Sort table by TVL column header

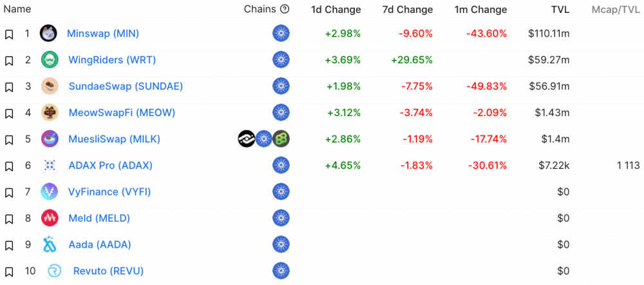(x=560, y=10)
